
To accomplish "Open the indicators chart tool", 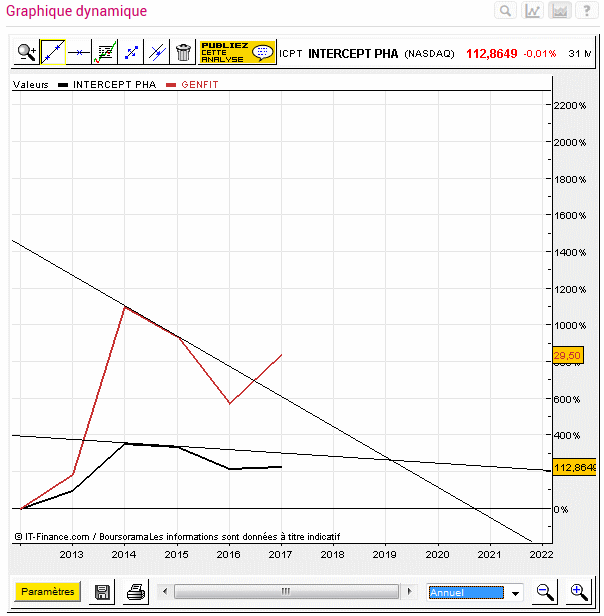I will tap(105, 52).
